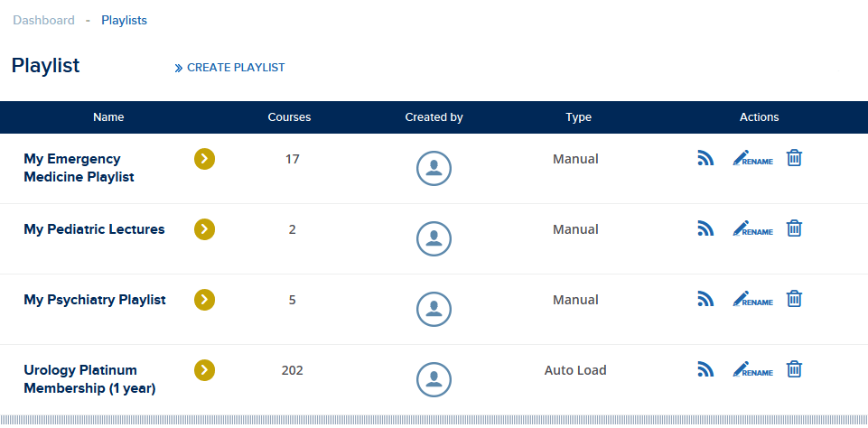The width and height of the screenshot is (868, 428).
Task: Open RSS feed for Urology Platinum Membership
Action: [x=705, y=368]
